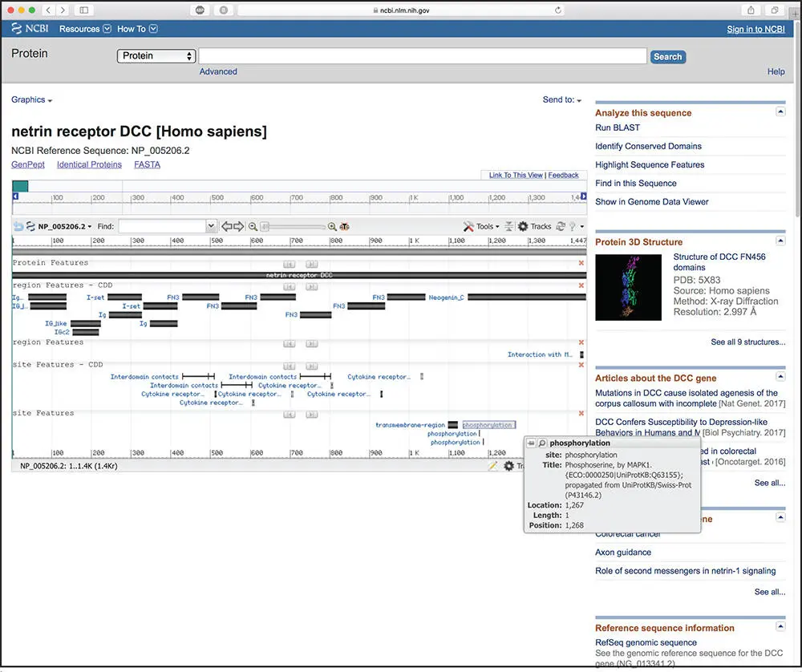Open the help options dropdown arrow
802x672 pixels.
(x=582, y=226)
